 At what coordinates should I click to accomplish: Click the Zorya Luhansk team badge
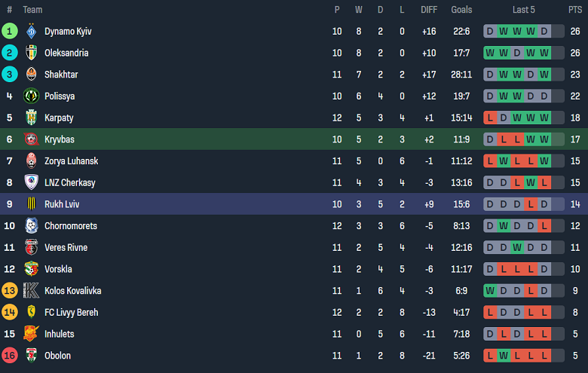31,161
